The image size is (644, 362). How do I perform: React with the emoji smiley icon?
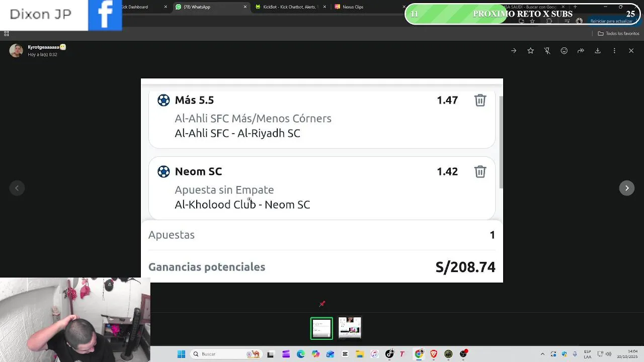coord(564,51)
